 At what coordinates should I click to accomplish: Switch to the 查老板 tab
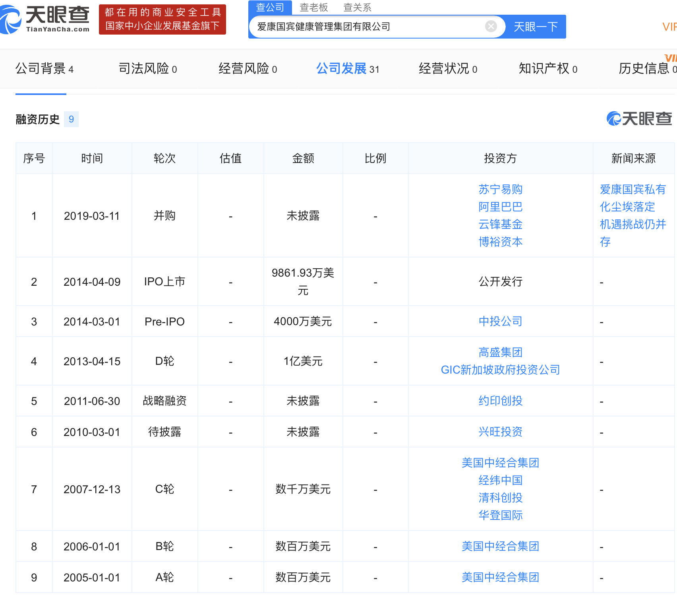coord(313,7)
